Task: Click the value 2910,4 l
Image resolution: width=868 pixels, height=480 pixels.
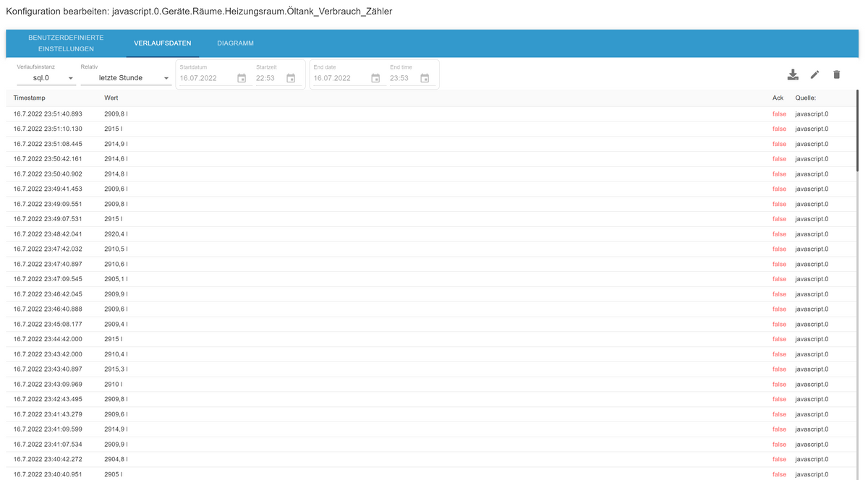Action: pos(116,354)
